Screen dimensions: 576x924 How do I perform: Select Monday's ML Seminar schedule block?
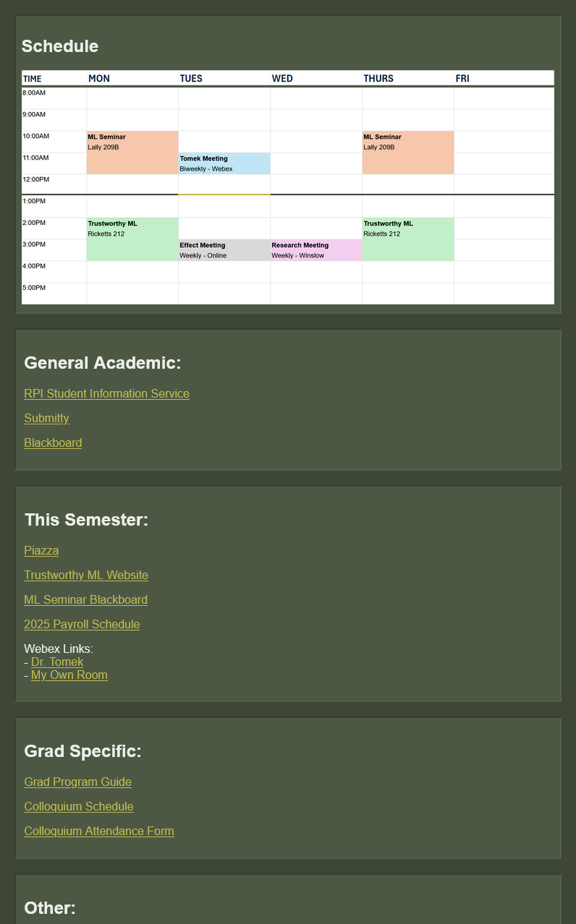(132, 153)
